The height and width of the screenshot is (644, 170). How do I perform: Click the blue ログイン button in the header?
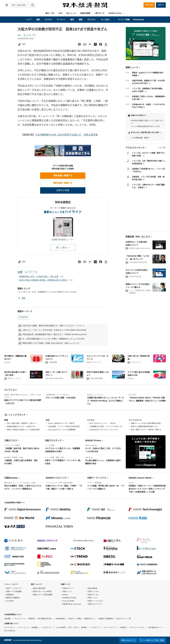pyautogui.click(x=161, y=5)
